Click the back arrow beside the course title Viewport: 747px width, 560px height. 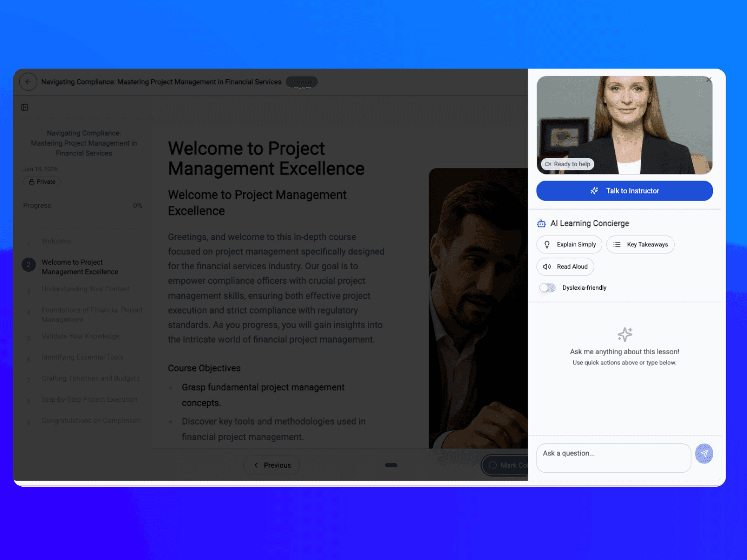pyautogui.click(x=28, y=82)
